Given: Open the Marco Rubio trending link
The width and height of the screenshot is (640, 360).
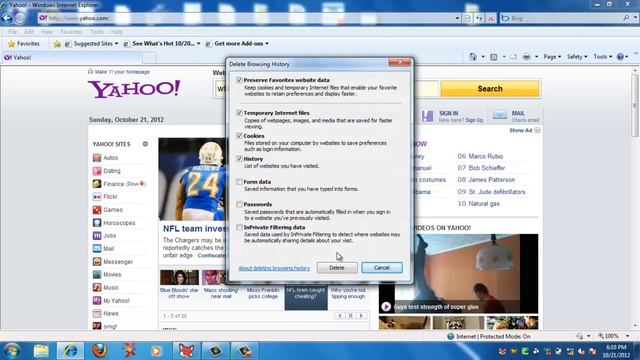Looking at the screenshot, I should (x=486, y=156).
